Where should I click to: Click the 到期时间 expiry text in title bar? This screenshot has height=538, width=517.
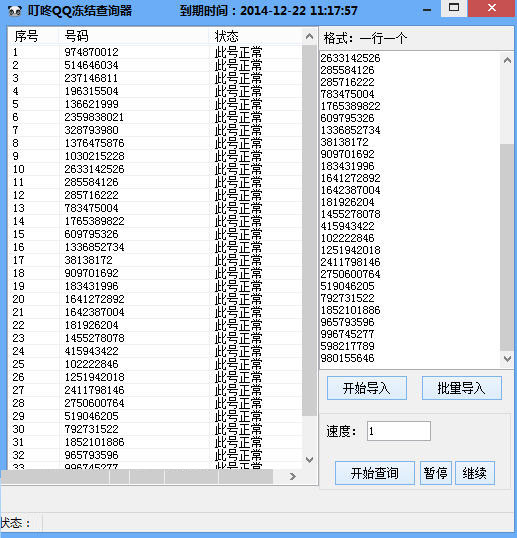[269, 11]
